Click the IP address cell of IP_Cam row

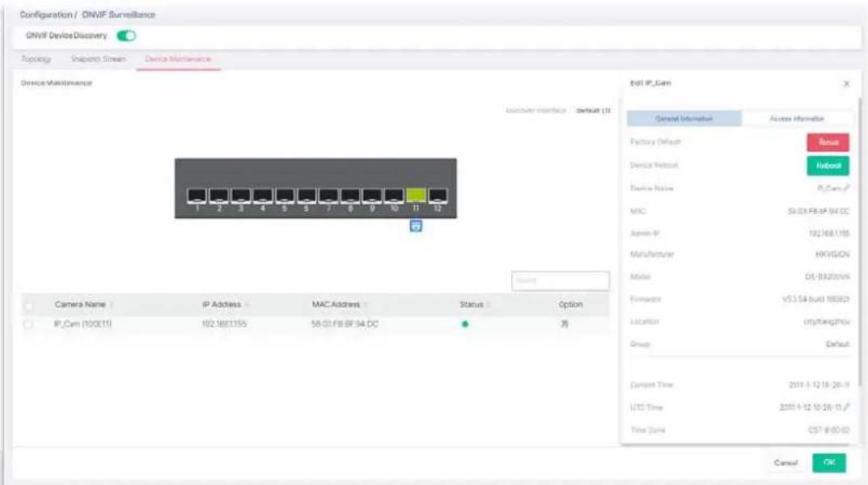224,324
